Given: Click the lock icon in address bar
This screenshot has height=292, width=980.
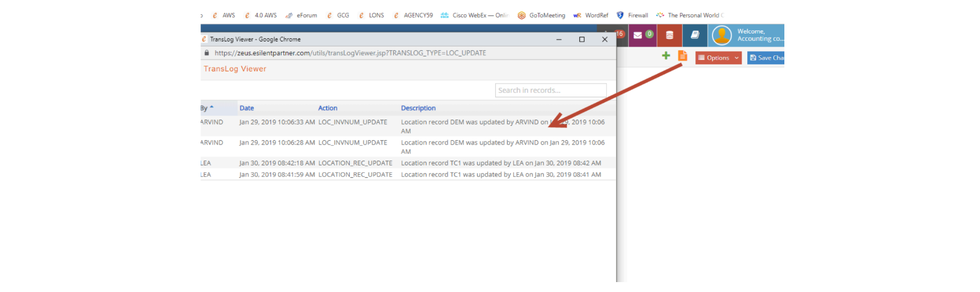Looking at the screenshot, I should 207,53.
